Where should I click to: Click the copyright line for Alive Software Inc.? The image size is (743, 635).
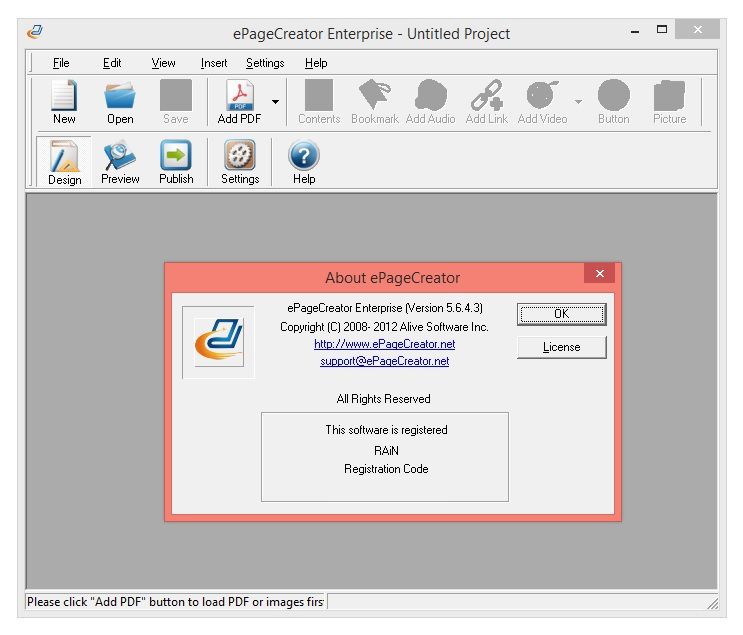(x=384, y=327)
